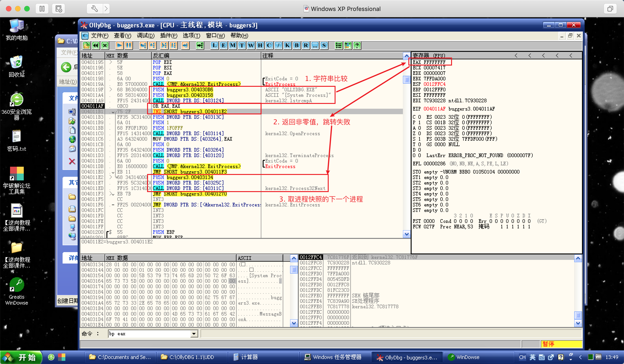The width and height of the screenshot is (624, 364).
Task: Expand the chevron next to VM wrench icon
Action: point(106,9)
